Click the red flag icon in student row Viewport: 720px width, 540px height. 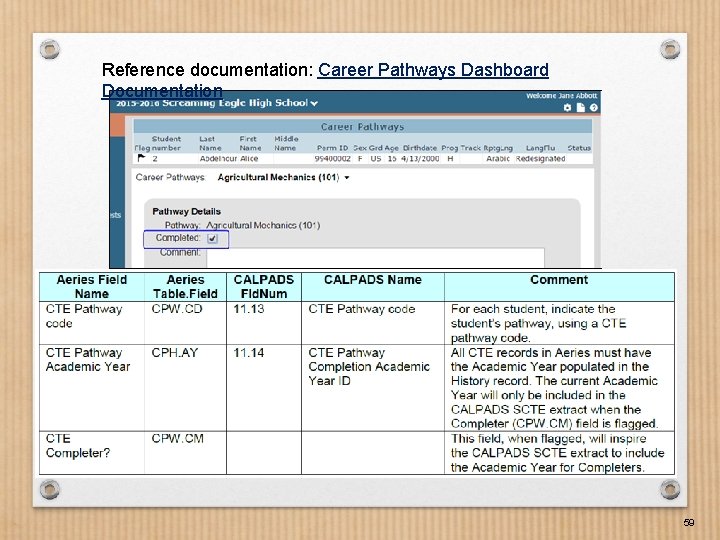141,158
